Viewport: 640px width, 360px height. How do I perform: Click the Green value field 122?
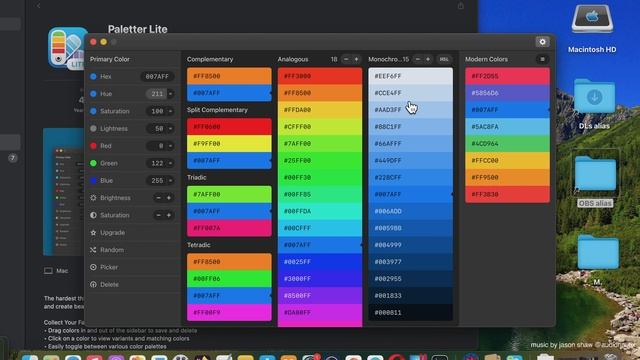(x=157, y=163)
